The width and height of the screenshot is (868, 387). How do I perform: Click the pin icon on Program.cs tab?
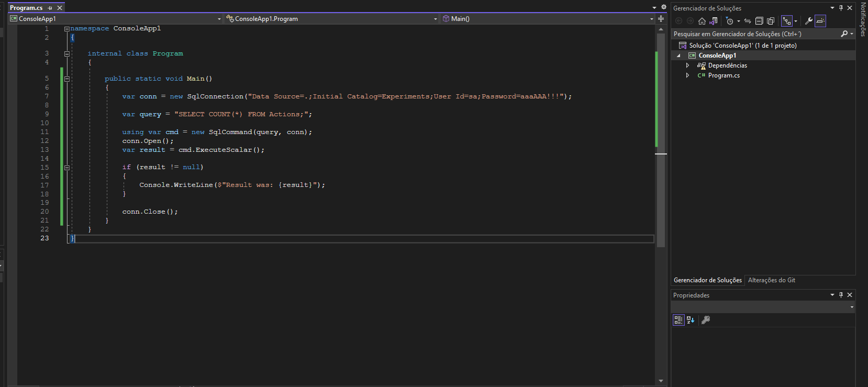pos(50,8)
